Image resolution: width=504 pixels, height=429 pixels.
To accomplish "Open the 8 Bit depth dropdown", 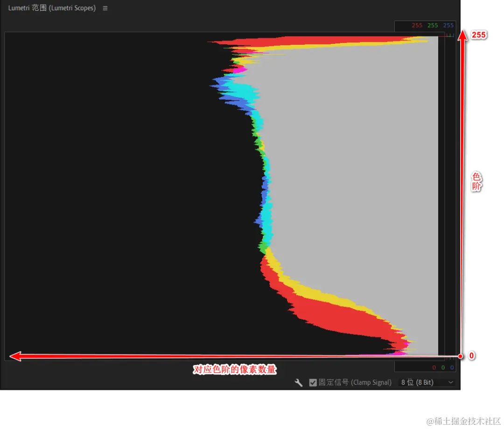I will click(x=427, y=382).
